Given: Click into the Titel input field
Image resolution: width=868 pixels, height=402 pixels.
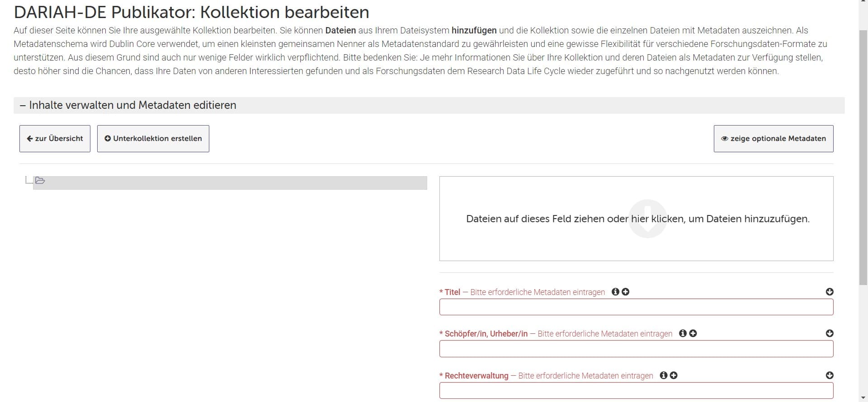Looking at the screenshot, I should 636,307.
